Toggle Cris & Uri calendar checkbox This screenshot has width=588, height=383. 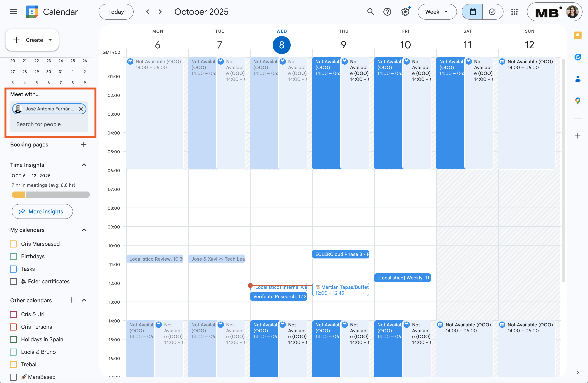[13, 314]
